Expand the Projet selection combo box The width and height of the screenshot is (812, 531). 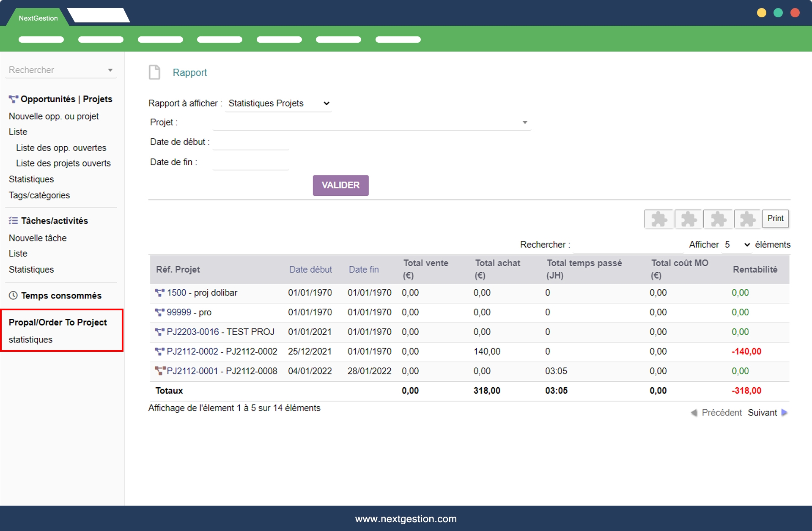pos(525,123)
